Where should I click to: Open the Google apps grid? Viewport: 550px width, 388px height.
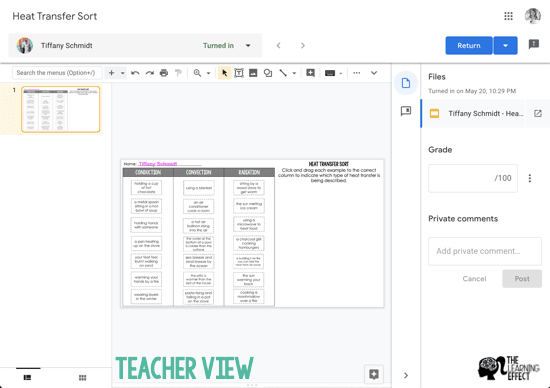coord(508,16)
